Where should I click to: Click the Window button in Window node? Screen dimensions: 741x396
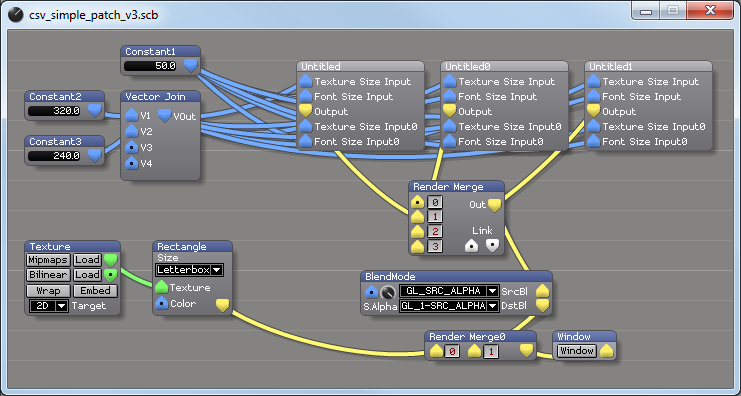[x=577, y=351]
